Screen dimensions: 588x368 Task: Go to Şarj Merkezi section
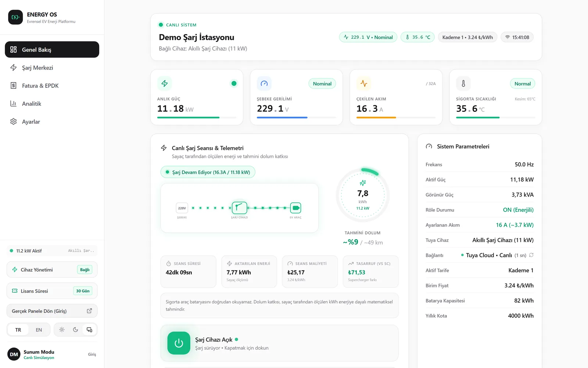coord(52,68)
